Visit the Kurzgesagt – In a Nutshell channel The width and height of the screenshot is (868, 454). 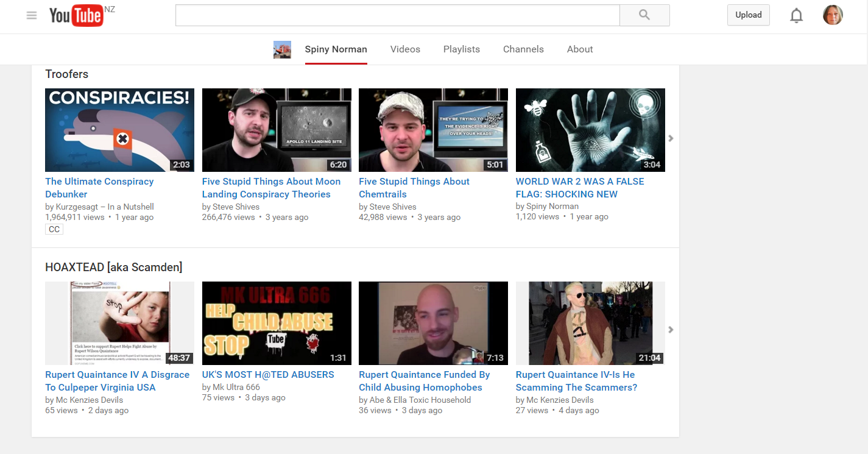pos(105,207)
